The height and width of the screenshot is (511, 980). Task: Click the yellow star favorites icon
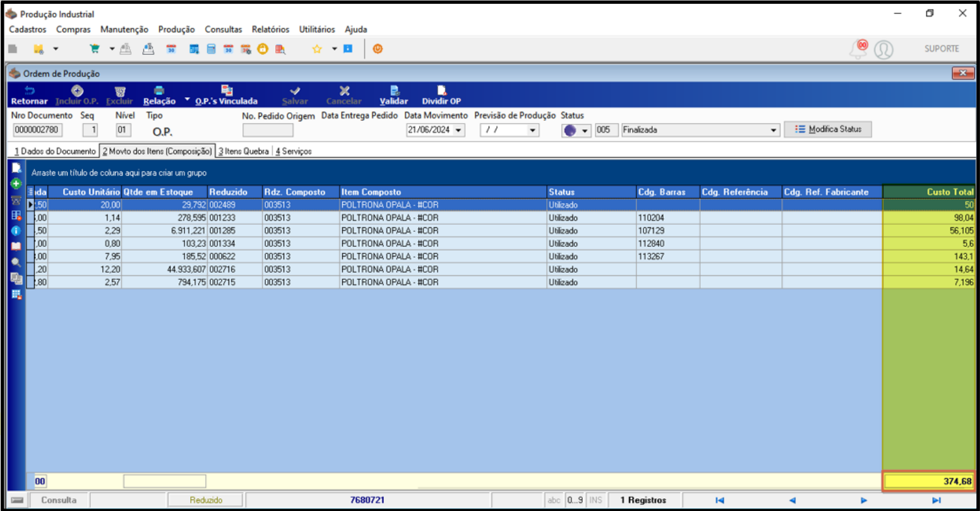(x=318, y=49)
